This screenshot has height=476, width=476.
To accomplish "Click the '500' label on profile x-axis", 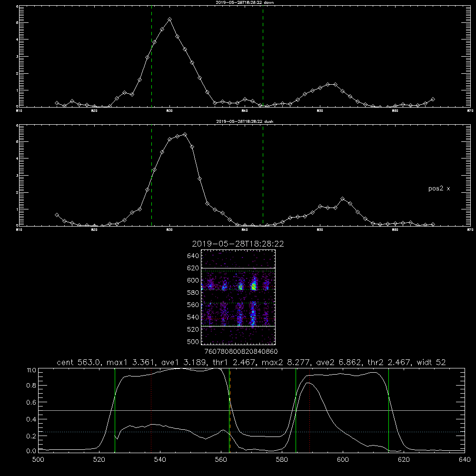I will click(x=38, y=460).
